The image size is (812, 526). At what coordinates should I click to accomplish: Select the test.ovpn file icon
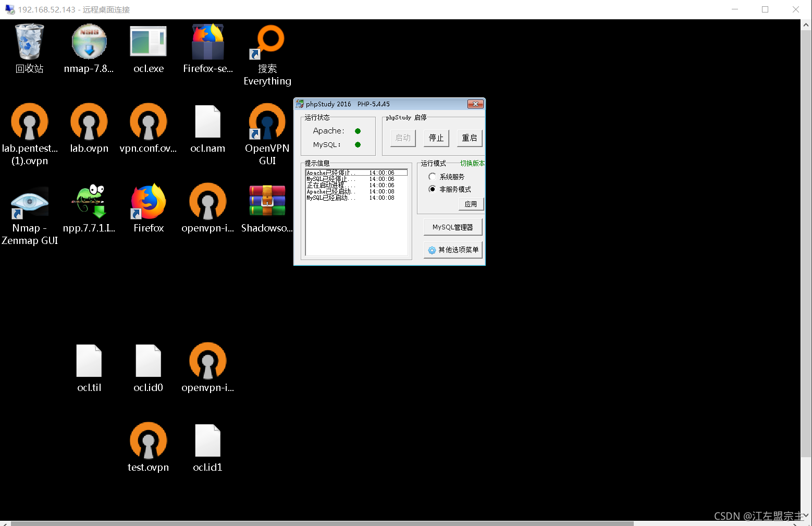tap(149, 447)
